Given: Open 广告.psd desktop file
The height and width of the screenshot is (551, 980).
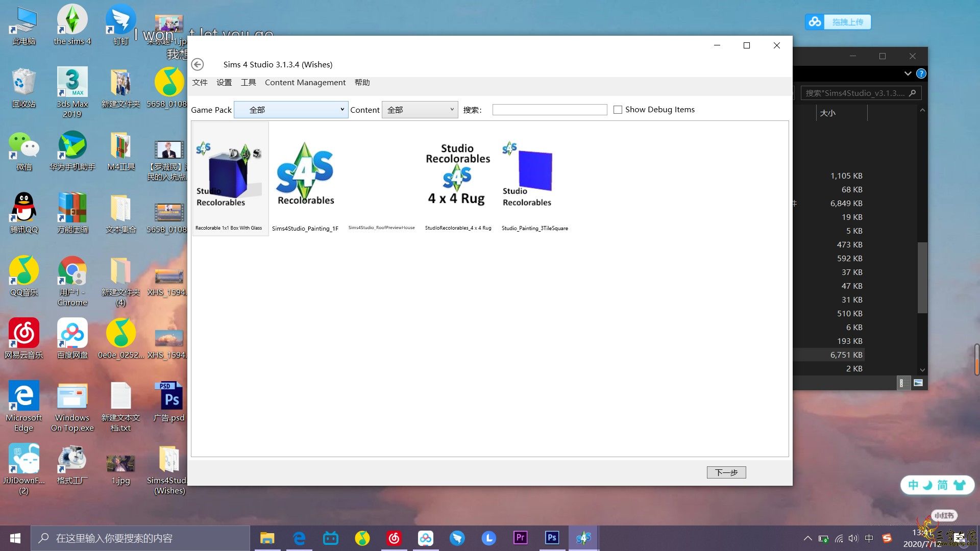Looking at the screenshot, I should [x=169, y=402].
